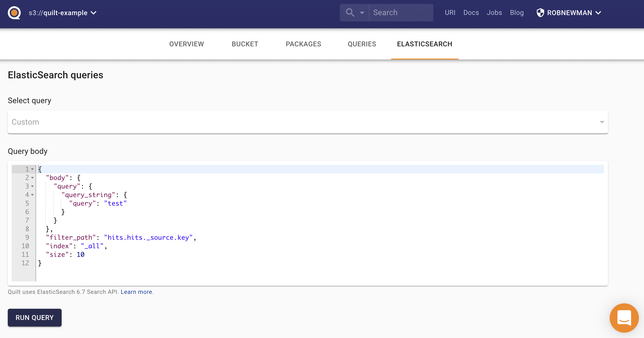Focus the Search input field
This screenshot has height=338, width=644.
[x=401, y=12]
